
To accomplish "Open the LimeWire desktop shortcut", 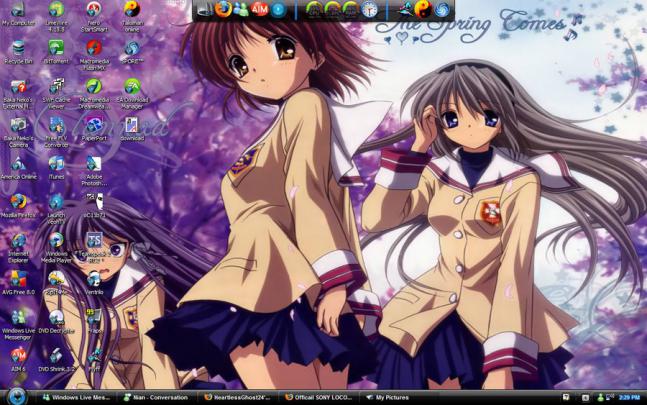I will click(56, 16).
